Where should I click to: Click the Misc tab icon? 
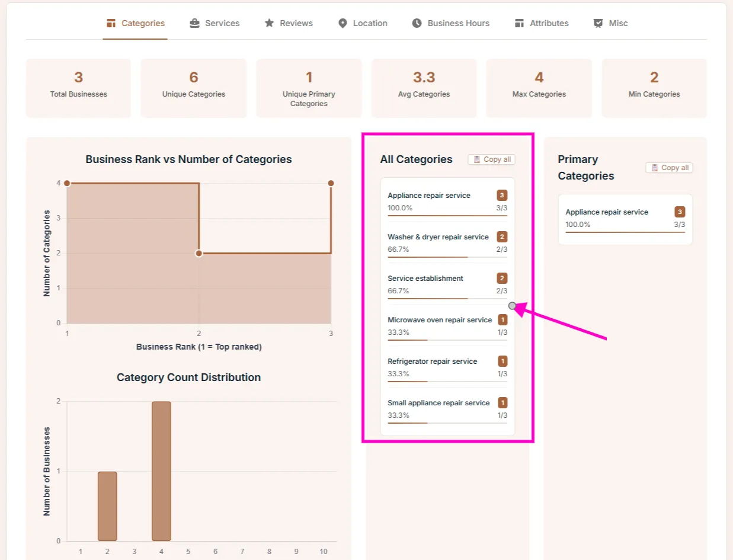pos(598,23)
